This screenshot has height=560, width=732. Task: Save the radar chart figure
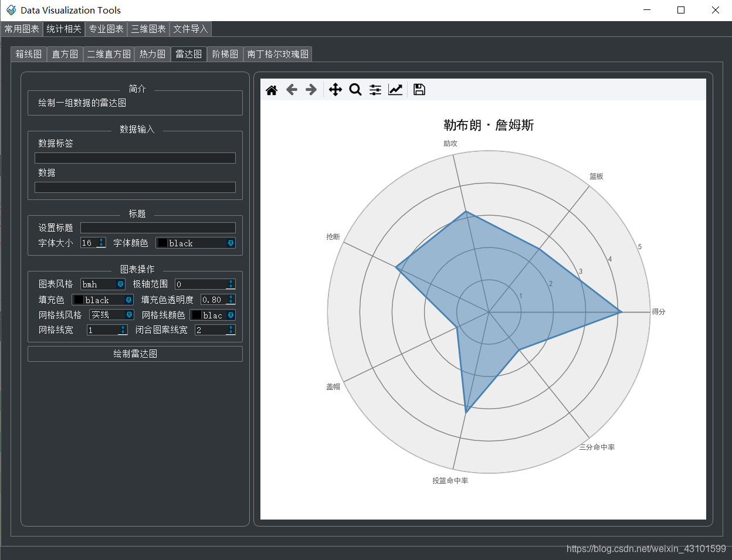click(x=419, y=90)
